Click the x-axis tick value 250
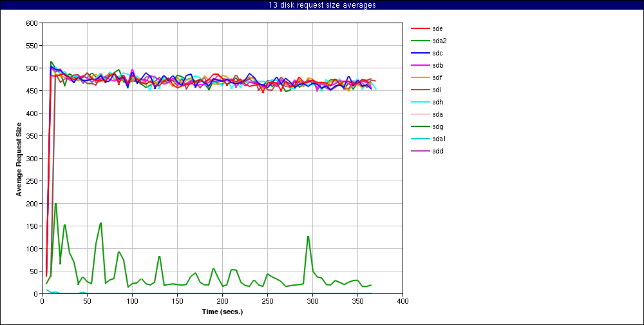Viewport: 644px width, 325px height. pyautogui.click(x=267, y=301)
